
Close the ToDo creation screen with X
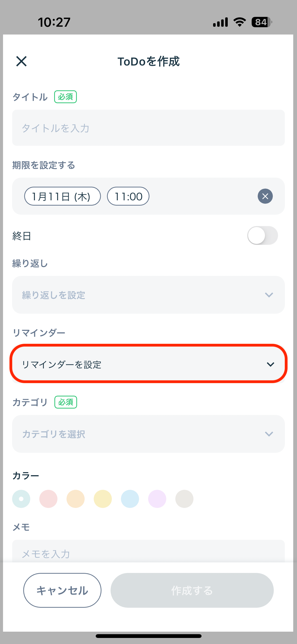(21, 61)
